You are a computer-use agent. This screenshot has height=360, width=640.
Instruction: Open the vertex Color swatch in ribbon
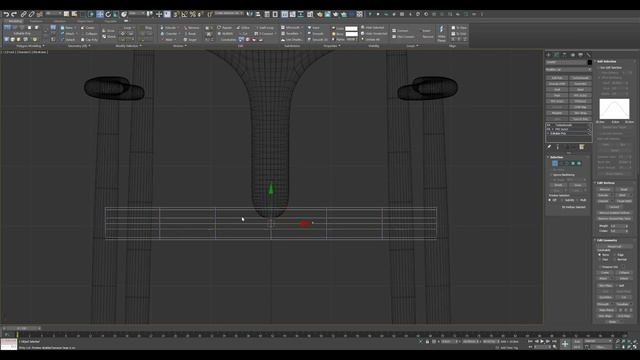coord(351,28)
